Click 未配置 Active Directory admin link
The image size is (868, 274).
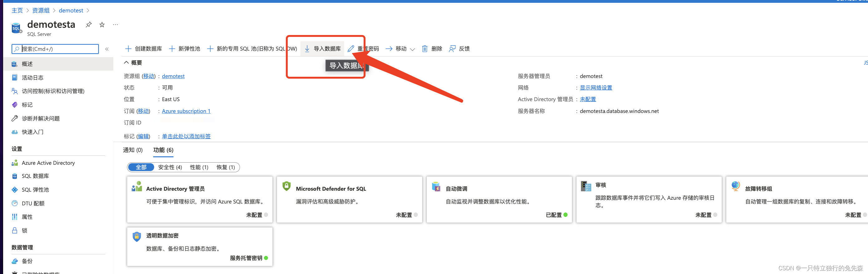588,99
